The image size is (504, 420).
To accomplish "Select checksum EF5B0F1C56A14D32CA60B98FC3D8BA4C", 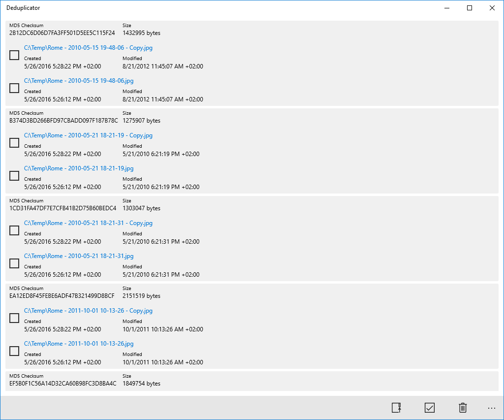I will click(x=63, y=384).
